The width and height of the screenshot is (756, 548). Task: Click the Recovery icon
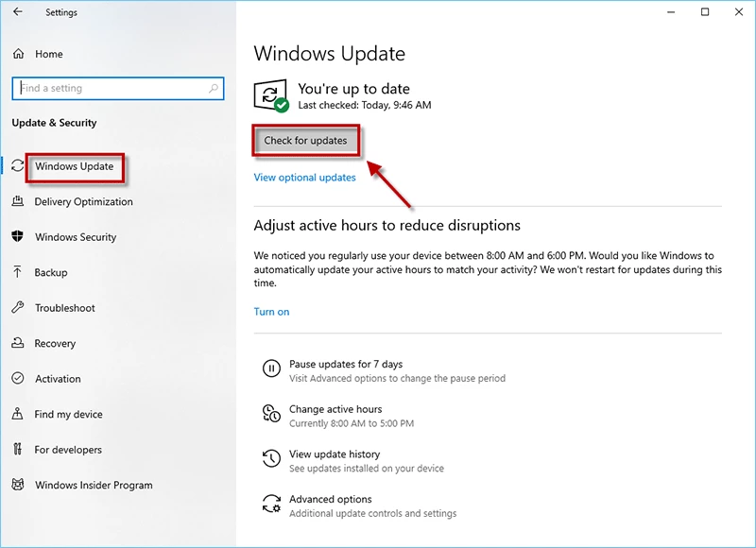(17, 343)
